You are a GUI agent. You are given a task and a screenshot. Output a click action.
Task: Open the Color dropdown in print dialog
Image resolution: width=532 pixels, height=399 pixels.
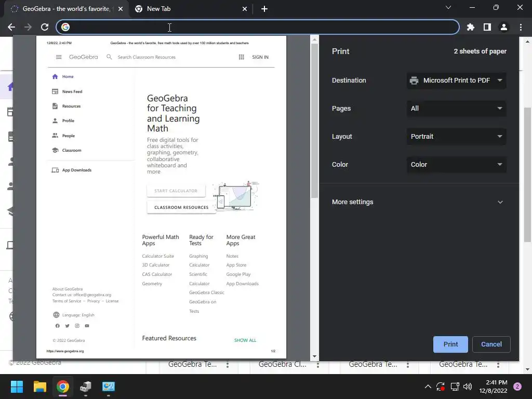tap(456, 165)
